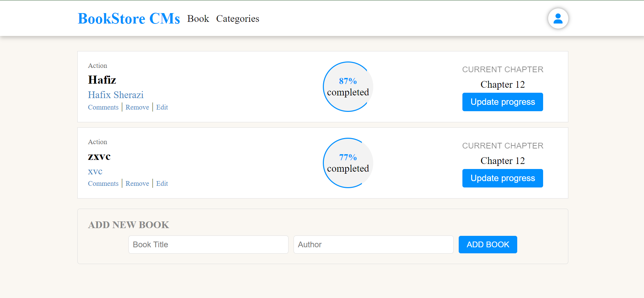Screen dimensions: 644x298
Task: Click the 87% completed progress circle for Hafiz
Action: pyautogui.click(x=347, y=86)
